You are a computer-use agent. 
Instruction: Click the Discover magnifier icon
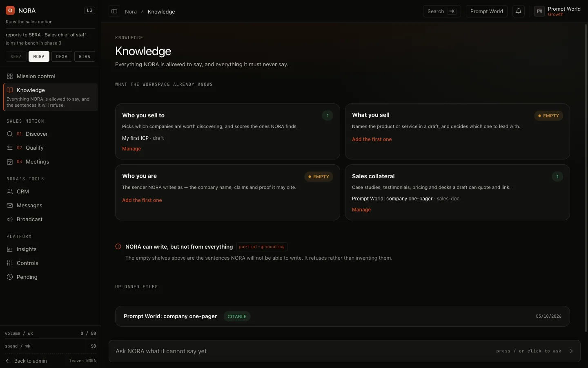(x=10, y=134)
